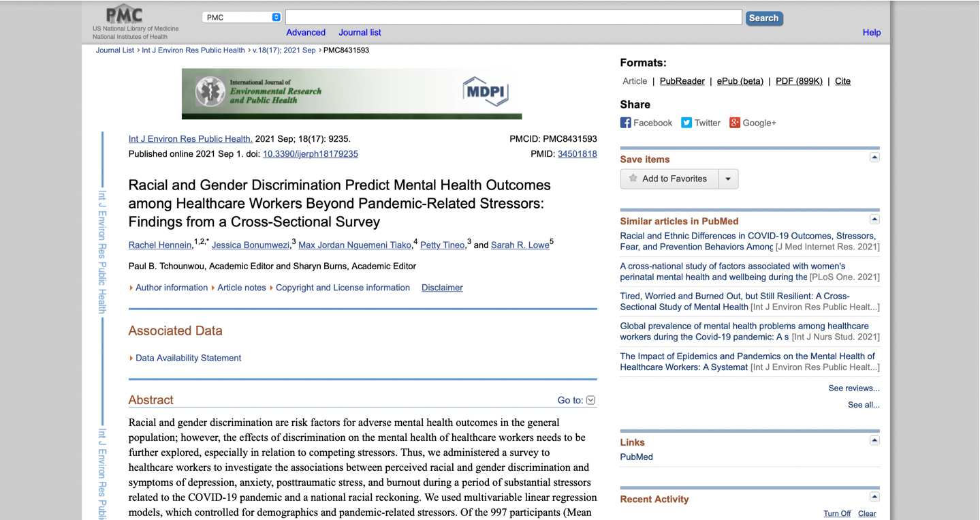Viewport: 980px width, 520px height.
Task: Open the PubMed link under Links
Action: coord(636,457)
